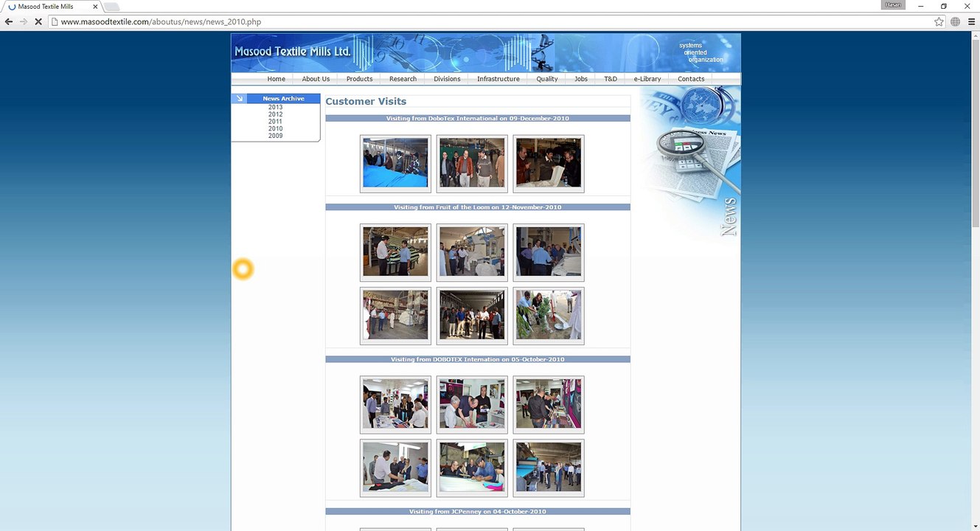The width and height of the screenshot is (980, 531).
Task: Stop page loading with X button
Action: 38,21
